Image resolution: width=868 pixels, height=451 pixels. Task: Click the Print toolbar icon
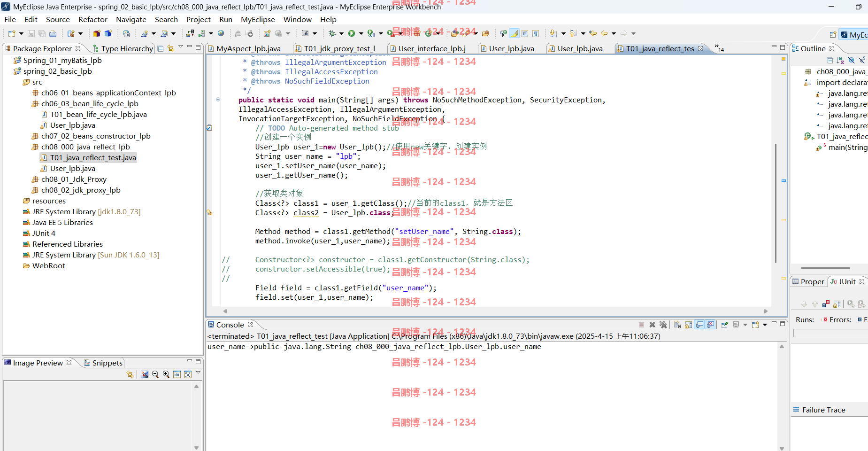coord(53,33)
